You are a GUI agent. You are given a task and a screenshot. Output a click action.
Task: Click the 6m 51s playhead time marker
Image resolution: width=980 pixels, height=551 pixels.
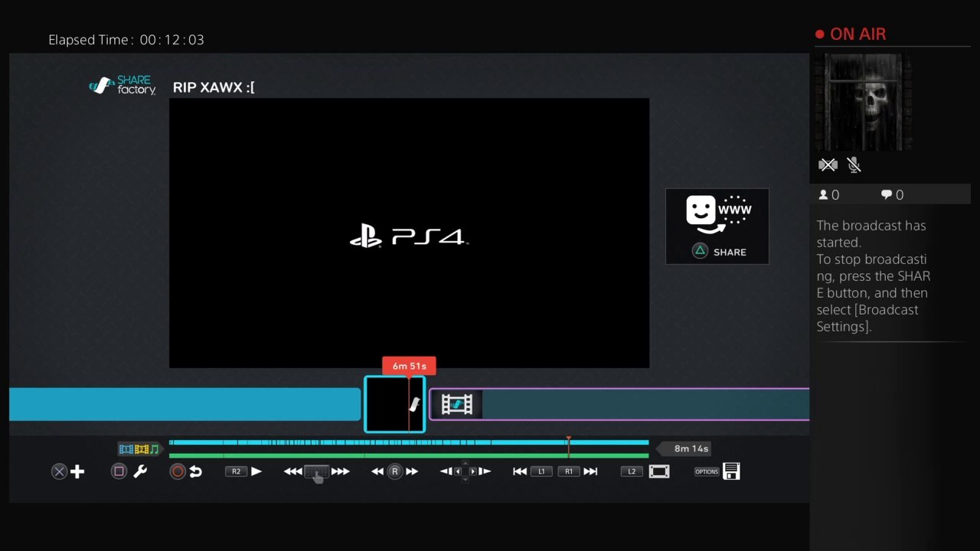(x=410, y=366)
